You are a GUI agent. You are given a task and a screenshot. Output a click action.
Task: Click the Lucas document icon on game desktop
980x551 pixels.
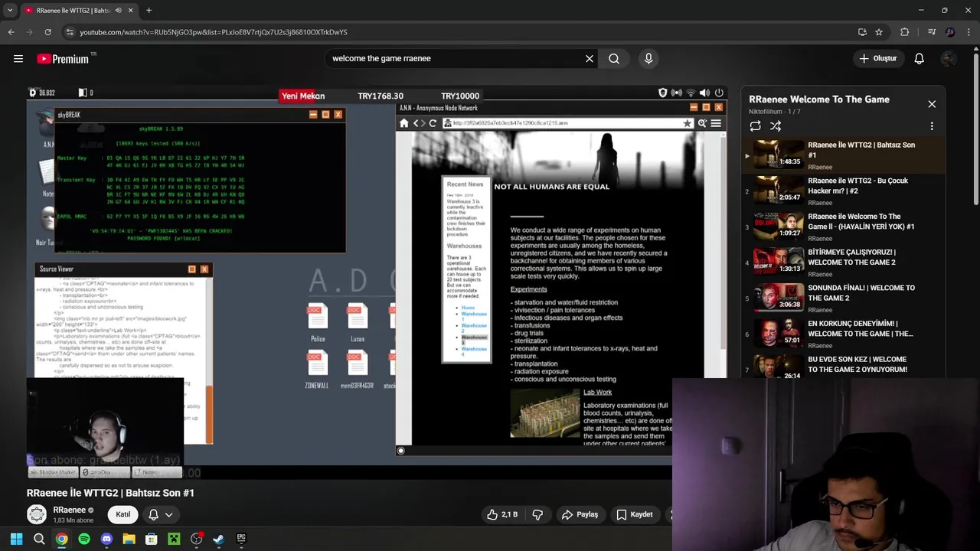click(357, 322)
